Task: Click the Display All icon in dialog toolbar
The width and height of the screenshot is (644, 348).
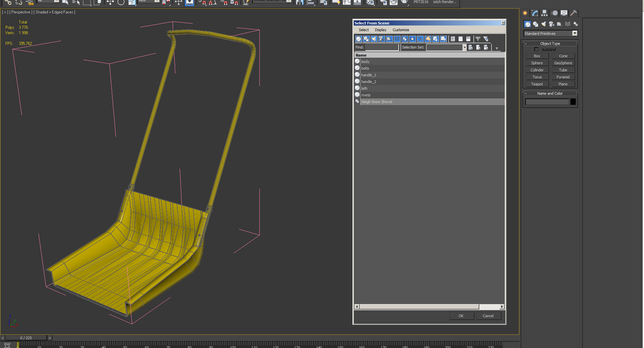Action: pos(453,39)
